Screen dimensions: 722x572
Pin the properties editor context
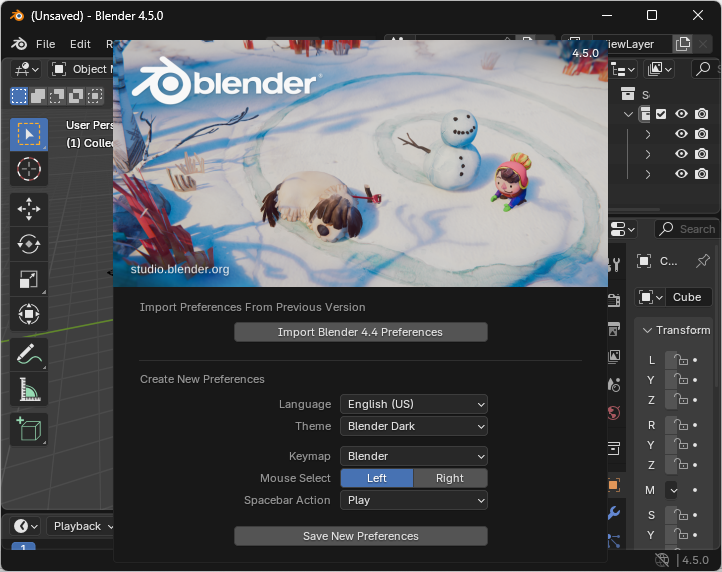tap(703, 261)
